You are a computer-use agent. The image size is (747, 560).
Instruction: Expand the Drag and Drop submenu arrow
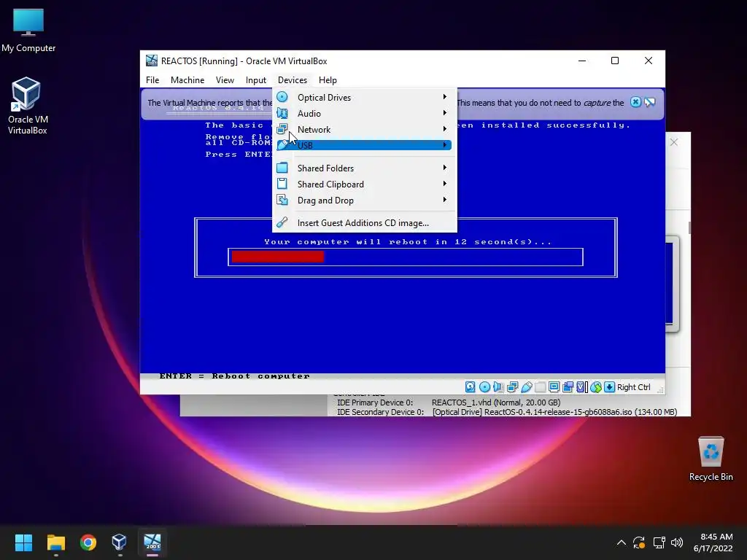click(444, 200)
